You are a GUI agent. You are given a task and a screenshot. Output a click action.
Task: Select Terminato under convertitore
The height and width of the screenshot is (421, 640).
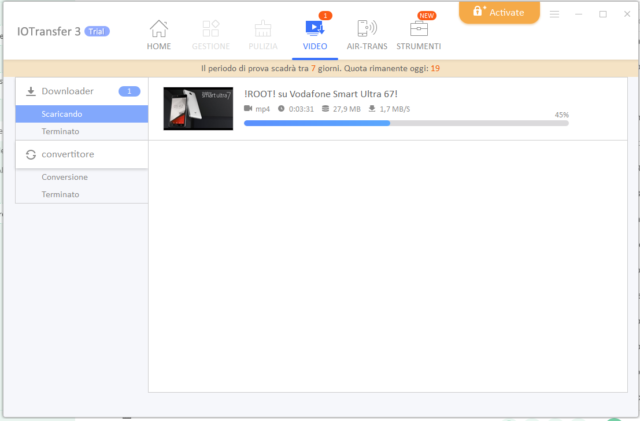click(82, 194)
